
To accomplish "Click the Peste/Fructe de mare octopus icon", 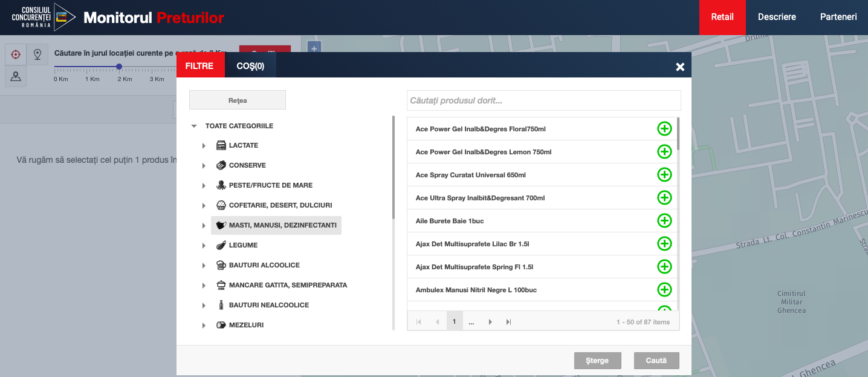I will coord(221,185).
